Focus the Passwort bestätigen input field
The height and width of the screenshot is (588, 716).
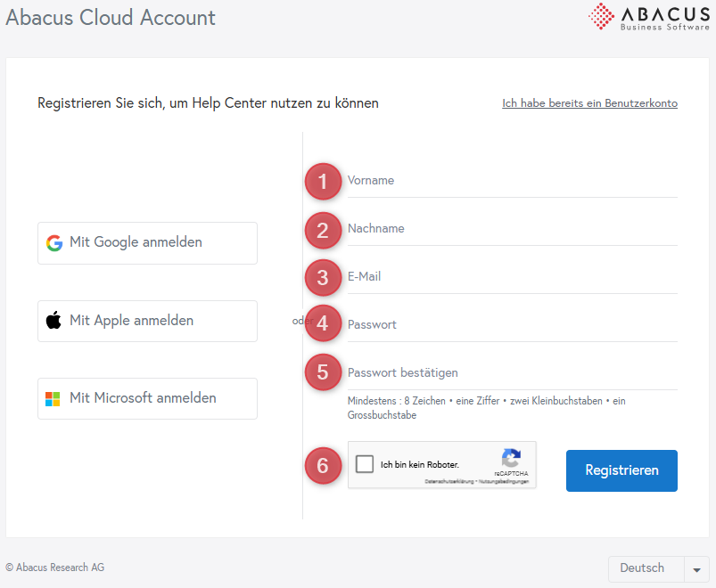click(x=513, y=373)
